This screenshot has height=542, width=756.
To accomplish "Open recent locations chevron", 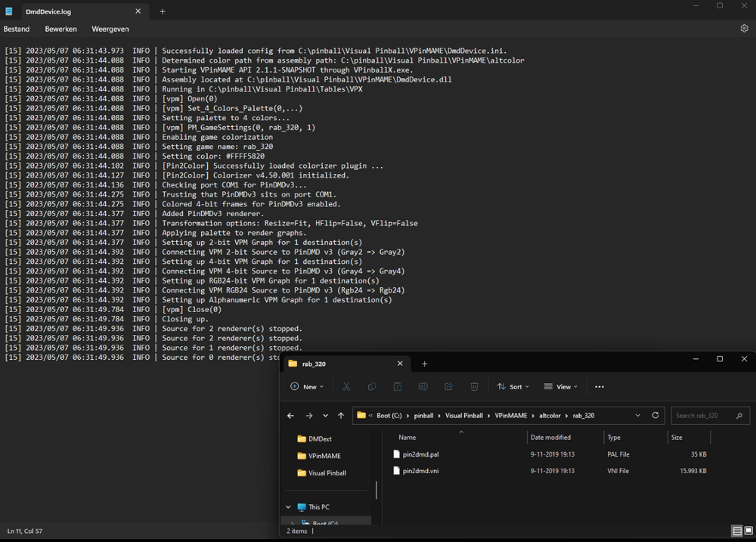I will pyautogui.click(x=325, y=416).
